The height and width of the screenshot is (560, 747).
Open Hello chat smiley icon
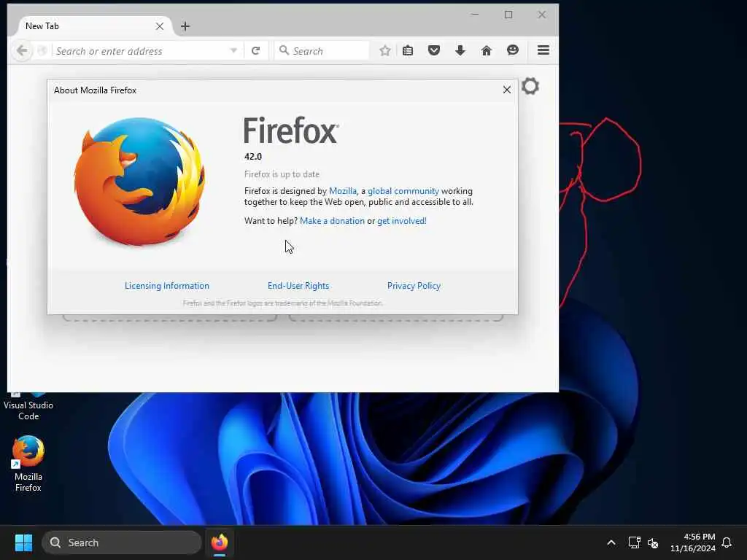pyautogui.click(x=513, y=50)
